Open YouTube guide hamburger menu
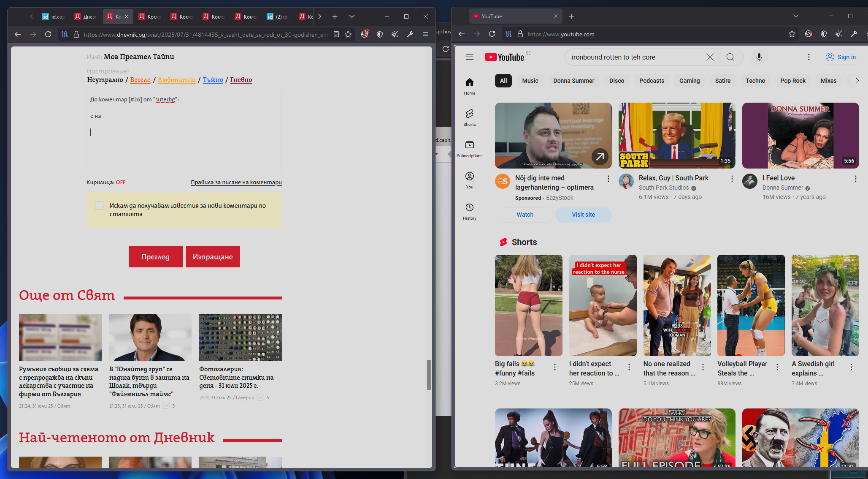The height and width of the screenshot is (479, 868). [x=470, y=57]
